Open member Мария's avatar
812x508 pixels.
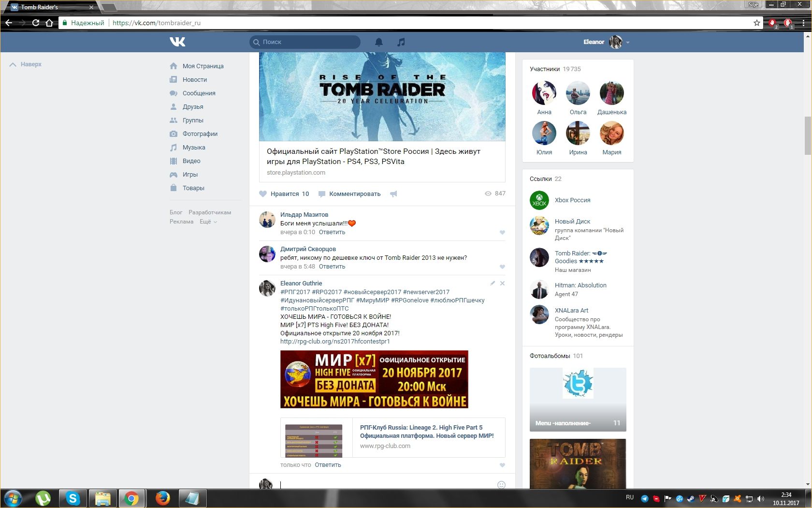[x=612, y=133]
